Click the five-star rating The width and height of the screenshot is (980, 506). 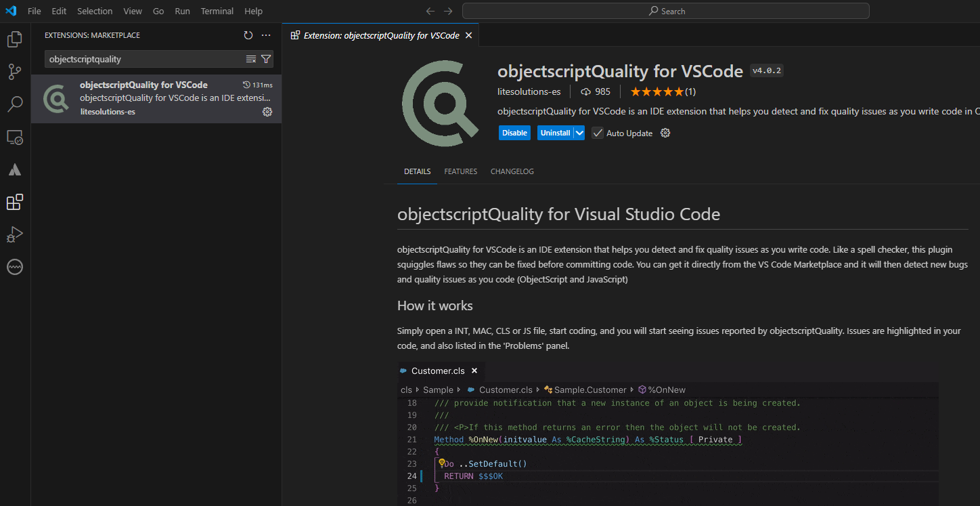(657, 91)
